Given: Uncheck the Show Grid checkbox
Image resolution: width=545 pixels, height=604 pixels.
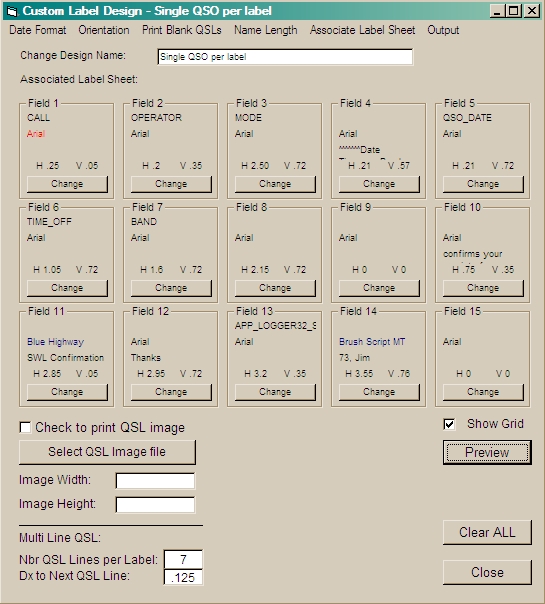Looking at the screenshot, I should (449, 424).
